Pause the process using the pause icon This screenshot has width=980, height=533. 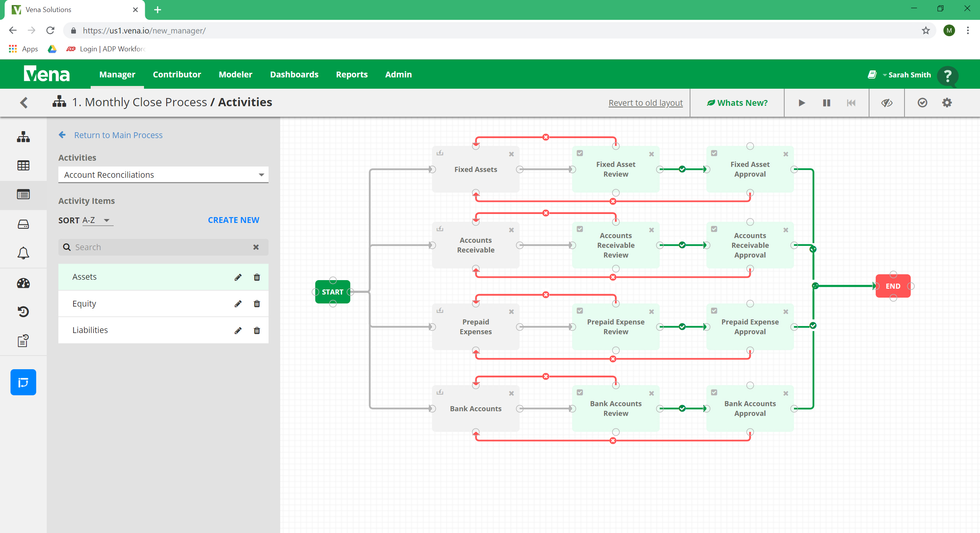(826, 103)
